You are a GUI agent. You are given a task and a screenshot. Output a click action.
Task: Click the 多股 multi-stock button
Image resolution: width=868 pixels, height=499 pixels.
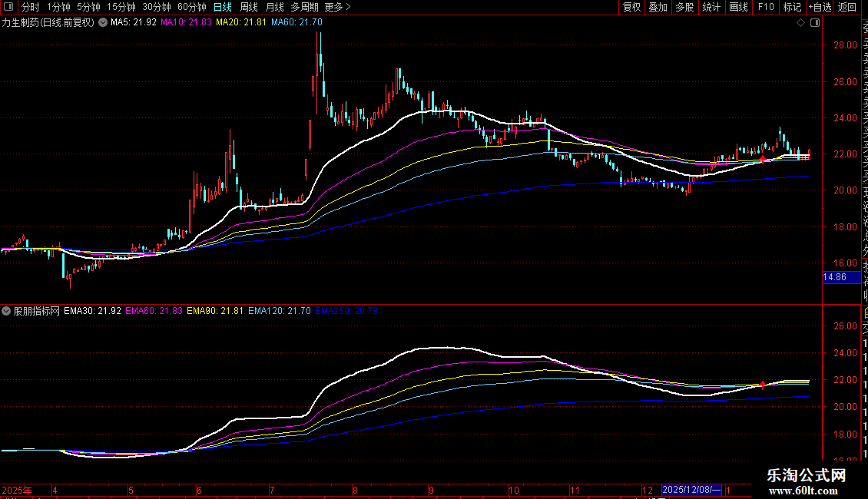684,7
